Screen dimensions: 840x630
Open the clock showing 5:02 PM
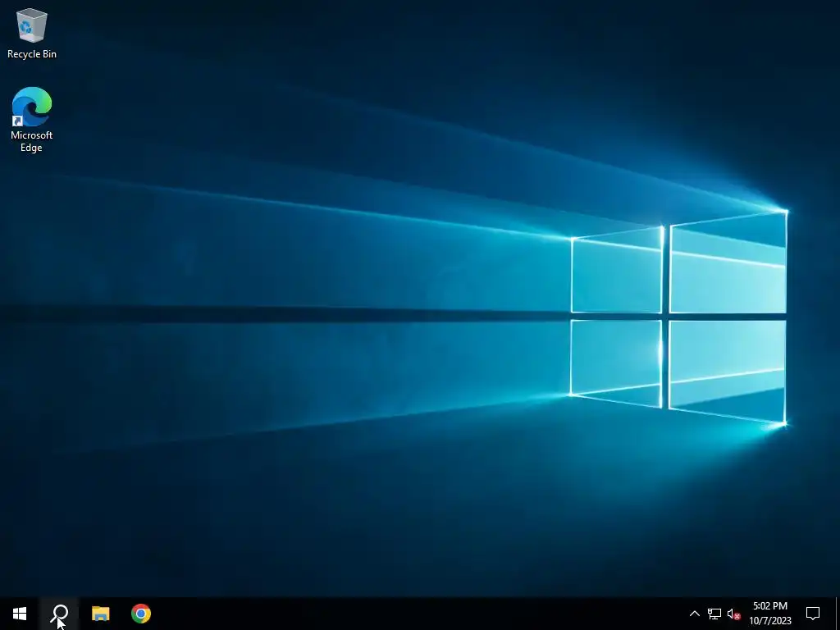[x=770, y=614]
